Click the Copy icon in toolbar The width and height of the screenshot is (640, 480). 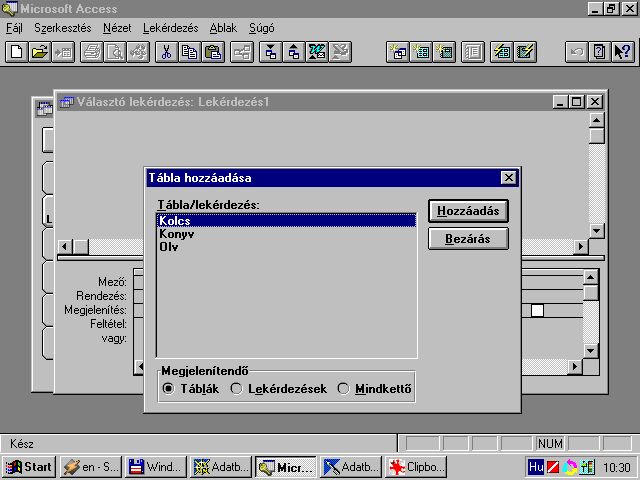189,52
